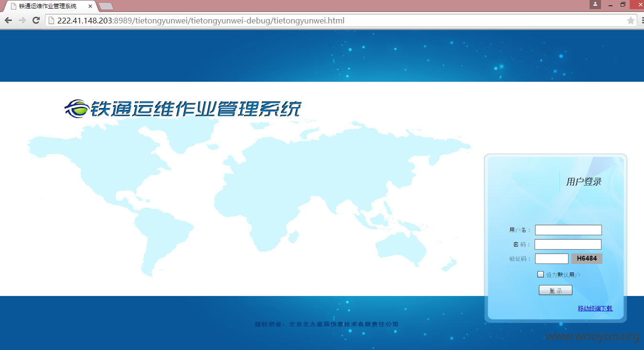Screen dimensions: 644x350
Task: Click the address bar URL
Action: tap(201, 21)
